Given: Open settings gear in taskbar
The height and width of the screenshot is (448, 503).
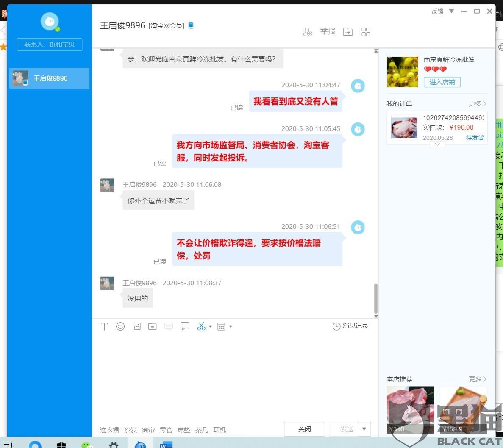Looking at the screenshot, I should (x=114, y=445).
